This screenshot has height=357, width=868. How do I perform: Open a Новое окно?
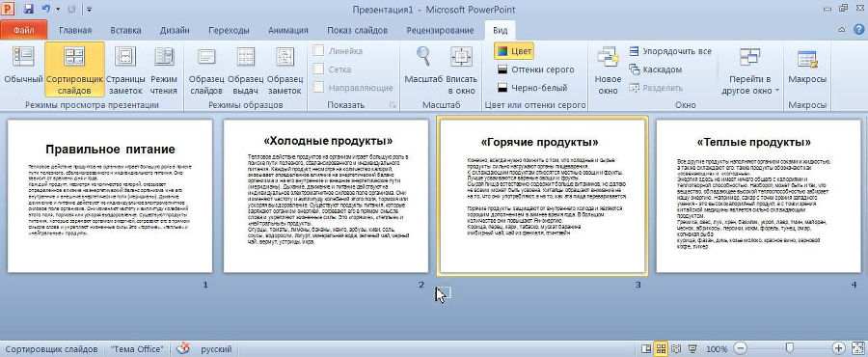pos(609,69)
